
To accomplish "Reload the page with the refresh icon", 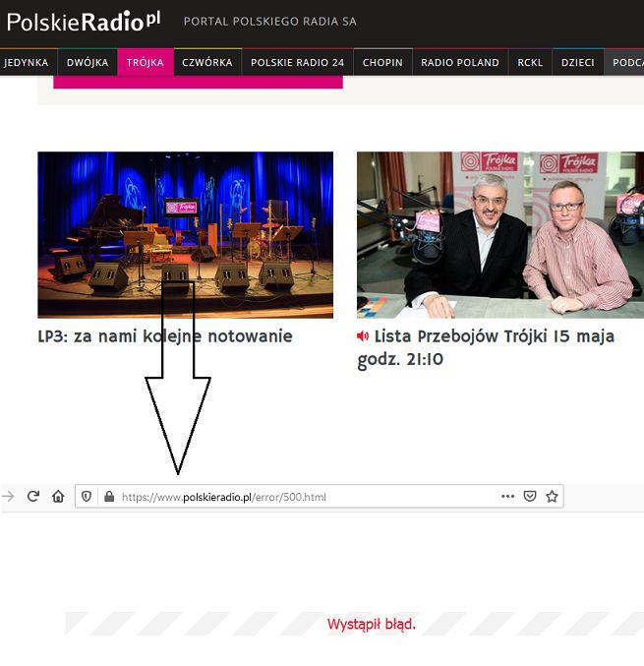I will tap(33, 496).
